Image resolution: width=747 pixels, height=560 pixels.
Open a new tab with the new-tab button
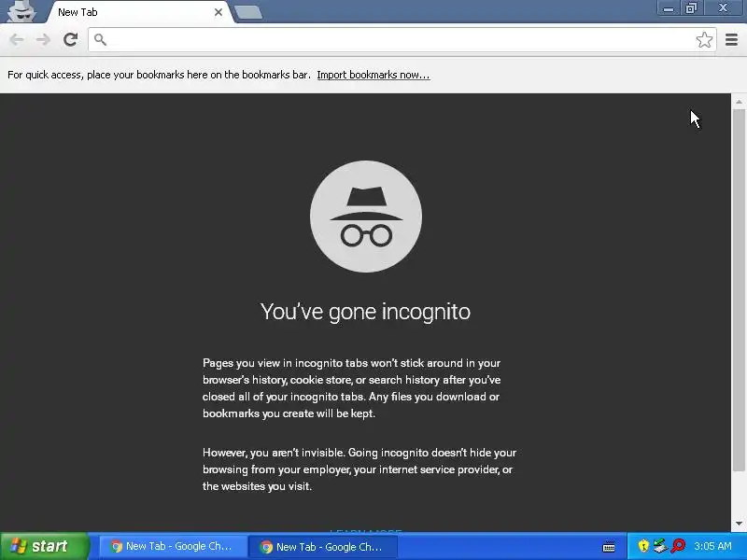coord(248,12)
